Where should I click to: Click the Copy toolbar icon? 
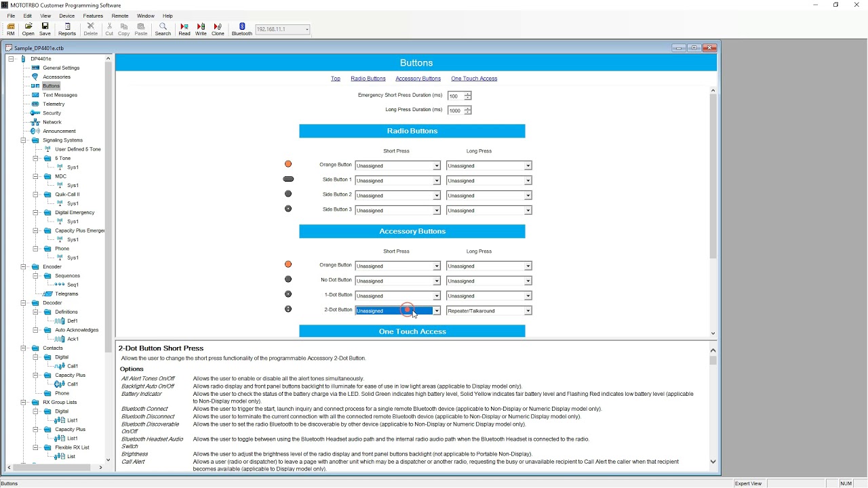pos(123,29)
